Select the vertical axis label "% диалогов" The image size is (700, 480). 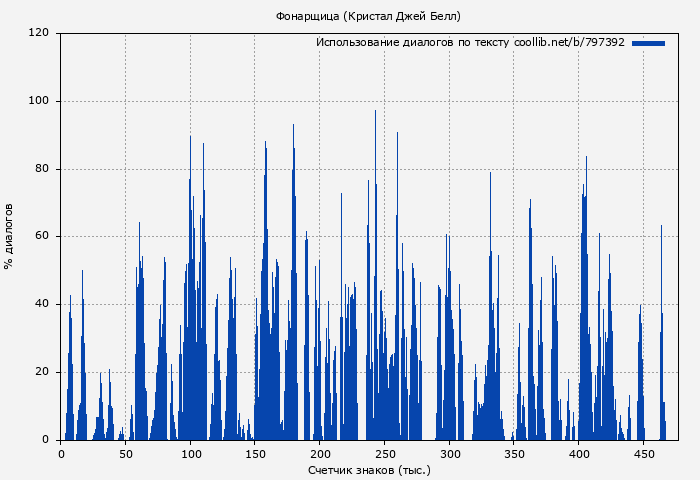tap(9, 236)
